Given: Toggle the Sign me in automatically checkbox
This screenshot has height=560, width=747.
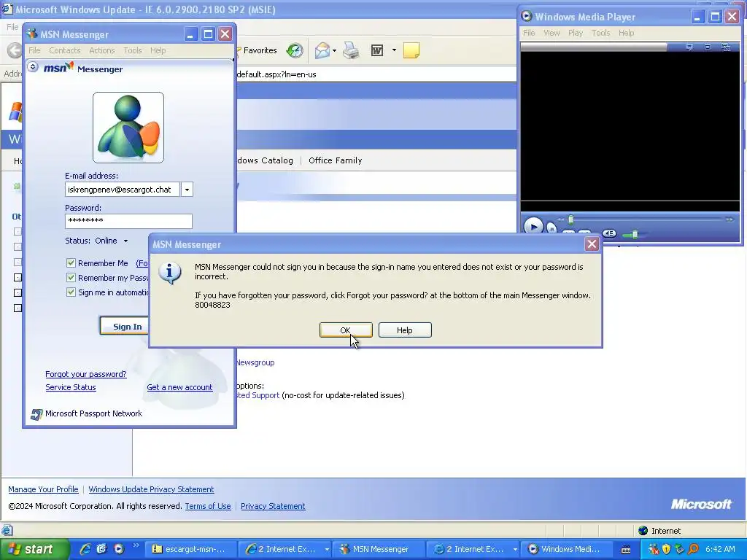Looking at the screenshot, I should click(x=71, y=292).
